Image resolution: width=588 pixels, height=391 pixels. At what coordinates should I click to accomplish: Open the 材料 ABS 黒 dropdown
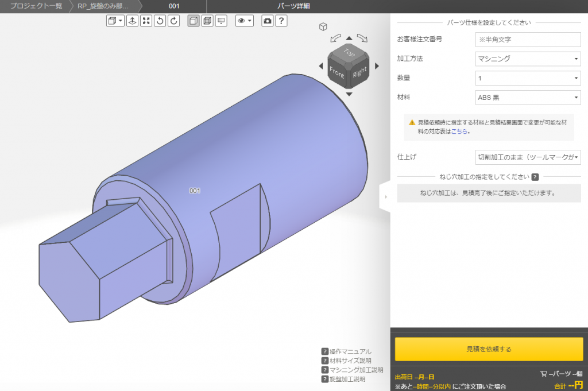coord(528,98)
